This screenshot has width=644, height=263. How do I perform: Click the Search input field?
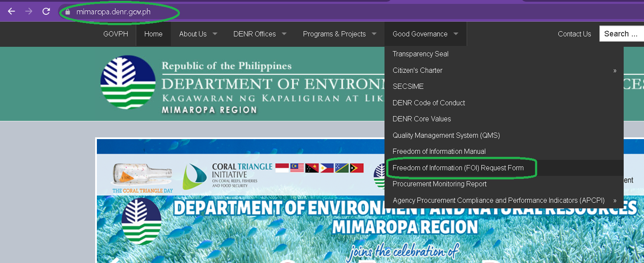622,34
